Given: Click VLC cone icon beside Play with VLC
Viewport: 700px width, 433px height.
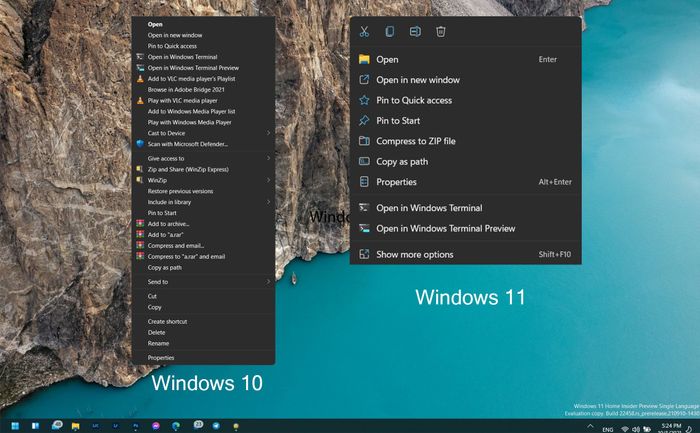Looking at the screenshot, I should (140, 100).
